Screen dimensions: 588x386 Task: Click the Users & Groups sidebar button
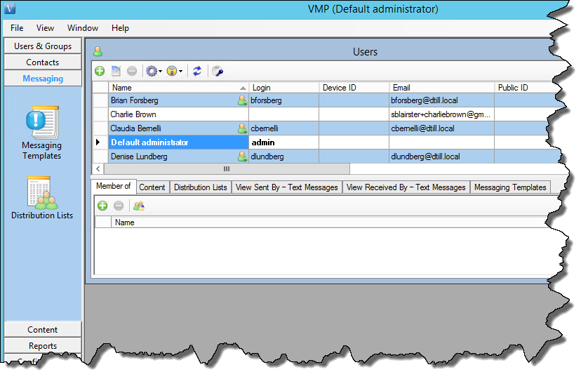[43, 46]
